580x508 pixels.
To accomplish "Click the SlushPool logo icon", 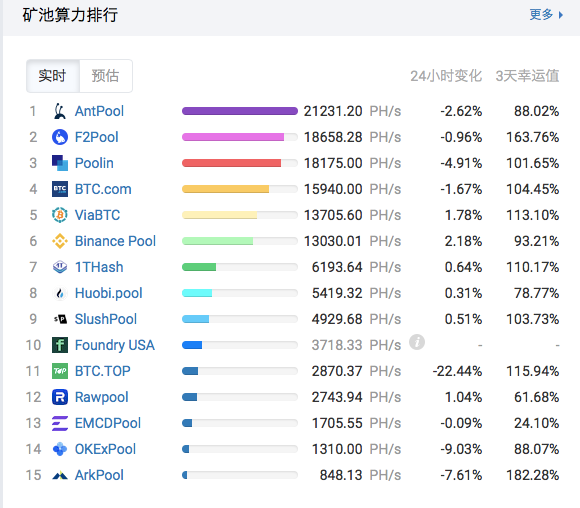I will pos(60,319).
